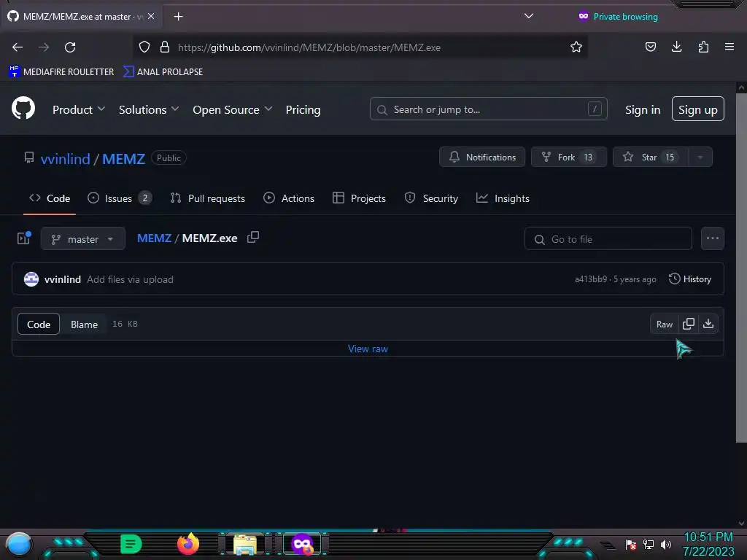Viewport: 747px width, 560px height.
Task: Switch to the Issues tab
Action: pyautogui.click(x=119, y=198)
